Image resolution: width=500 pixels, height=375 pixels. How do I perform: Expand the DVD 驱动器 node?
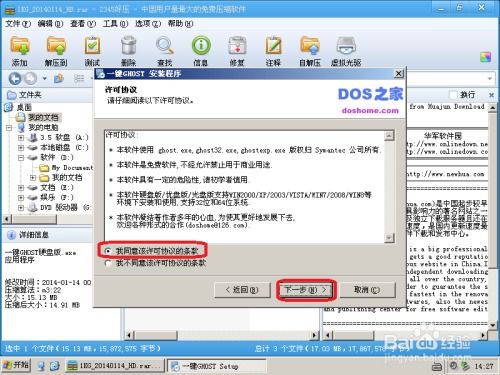click(x=21, y=207)
